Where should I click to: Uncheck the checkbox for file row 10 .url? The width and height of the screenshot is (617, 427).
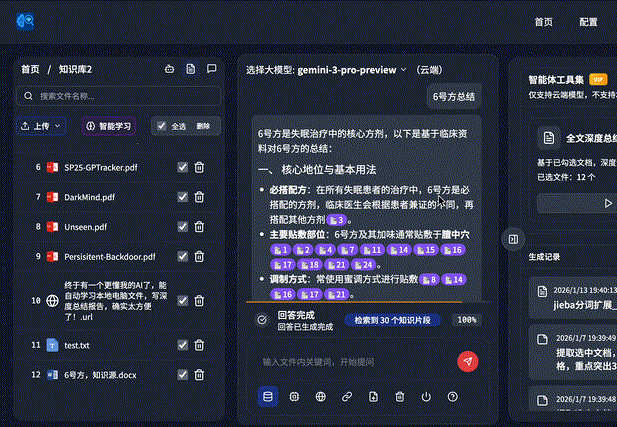point(182,301)
